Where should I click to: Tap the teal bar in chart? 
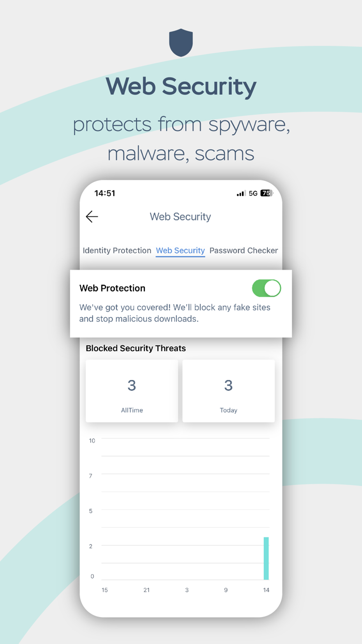(266, 559)
